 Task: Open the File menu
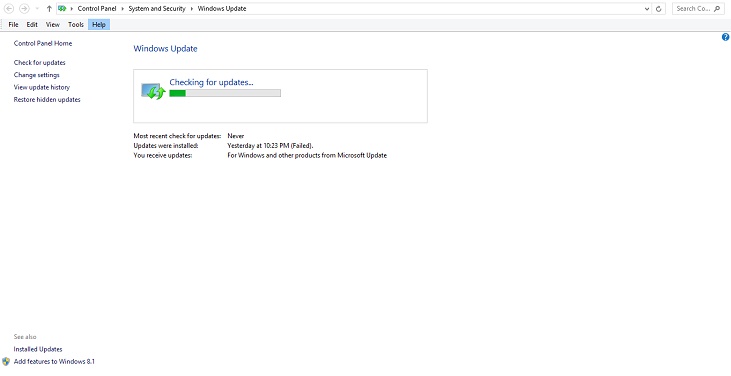[x=13, y=25]
